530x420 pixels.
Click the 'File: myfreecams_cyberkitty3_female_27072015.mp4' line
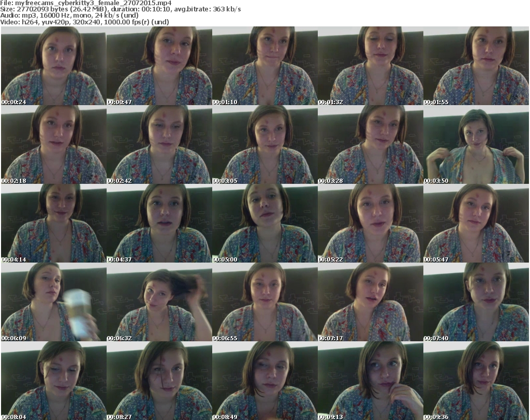pyautogui.click(x=86, y=3)
